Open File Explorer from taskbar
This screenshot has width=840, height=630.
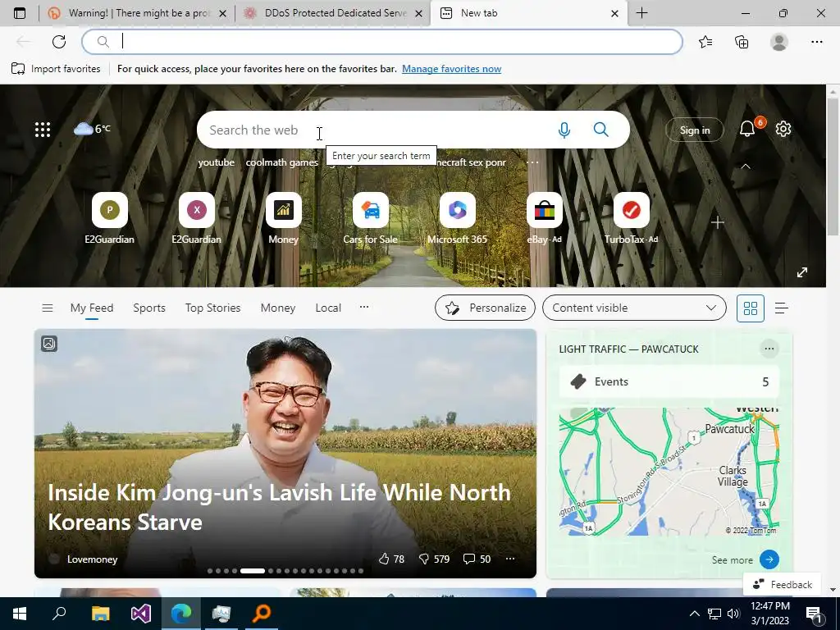(100, 614)
